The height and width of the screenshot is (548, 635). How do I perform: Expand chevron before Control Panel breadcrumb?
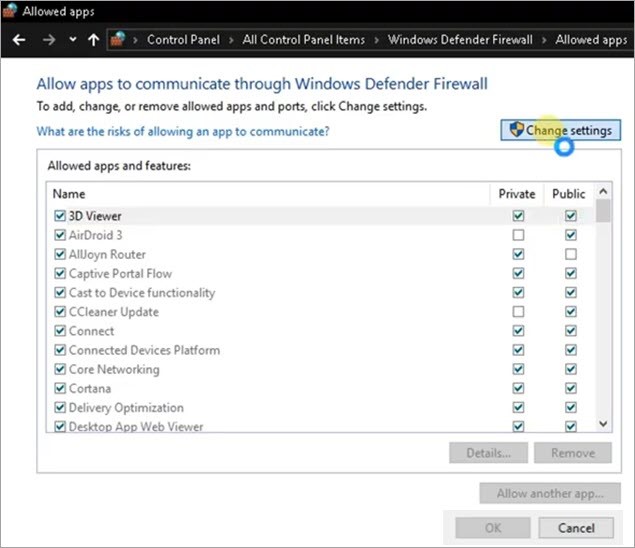(136, 40)
